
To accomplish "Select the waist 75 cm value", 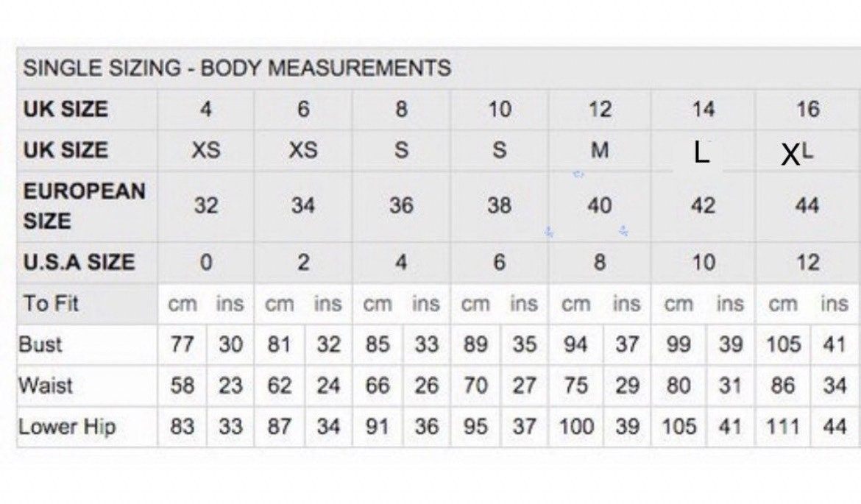I will coord(575,386).
